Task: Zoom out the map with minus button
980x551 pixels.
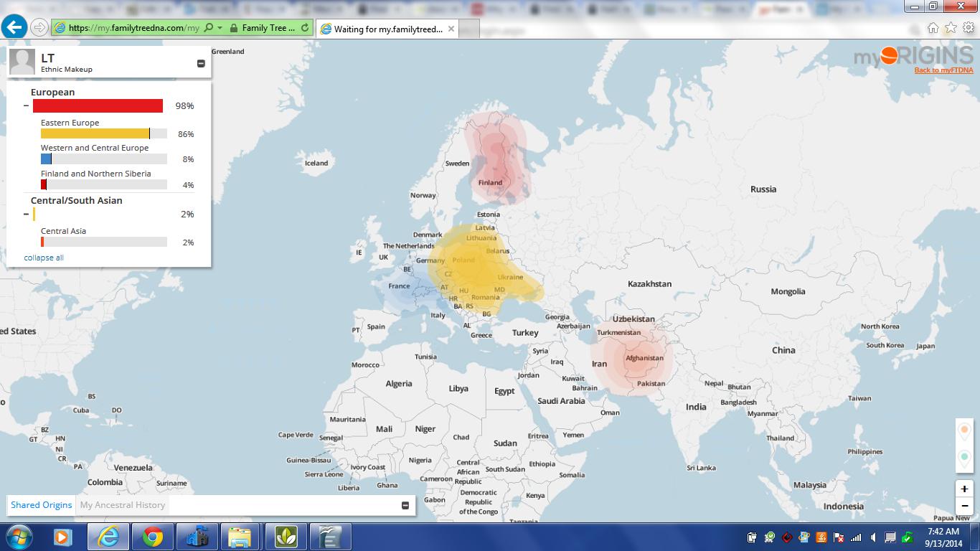Action: pyautogui.click(x=965, y=506)
